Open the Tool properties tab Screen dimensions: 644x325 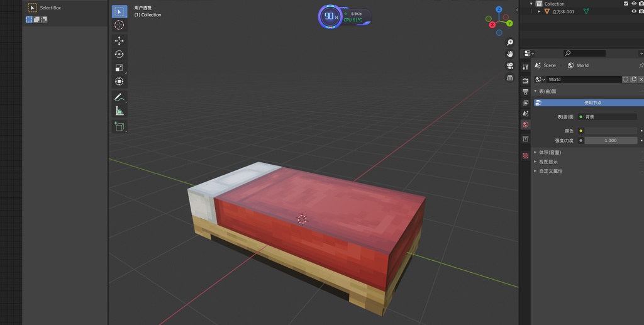click(x=525, y=67)
